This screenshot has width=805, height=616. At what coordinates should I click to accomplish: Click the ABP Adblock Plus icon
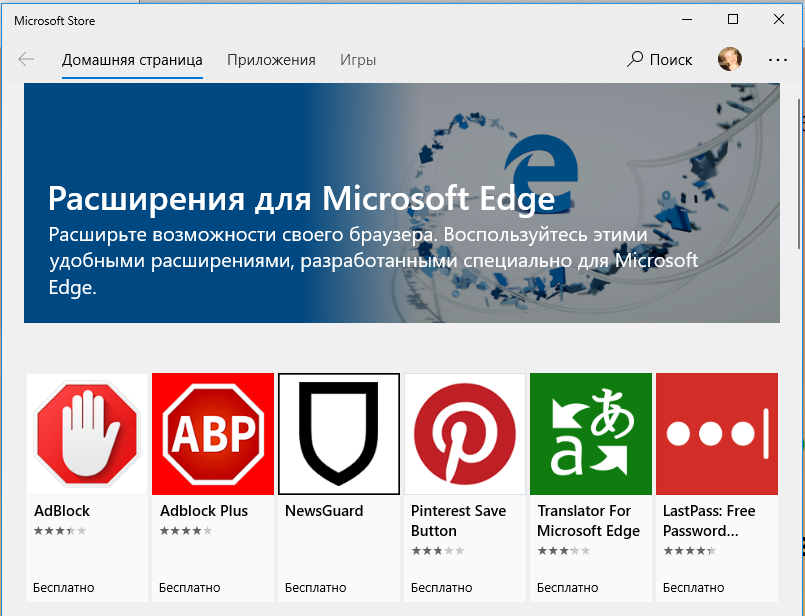click(x=213, y=434)
